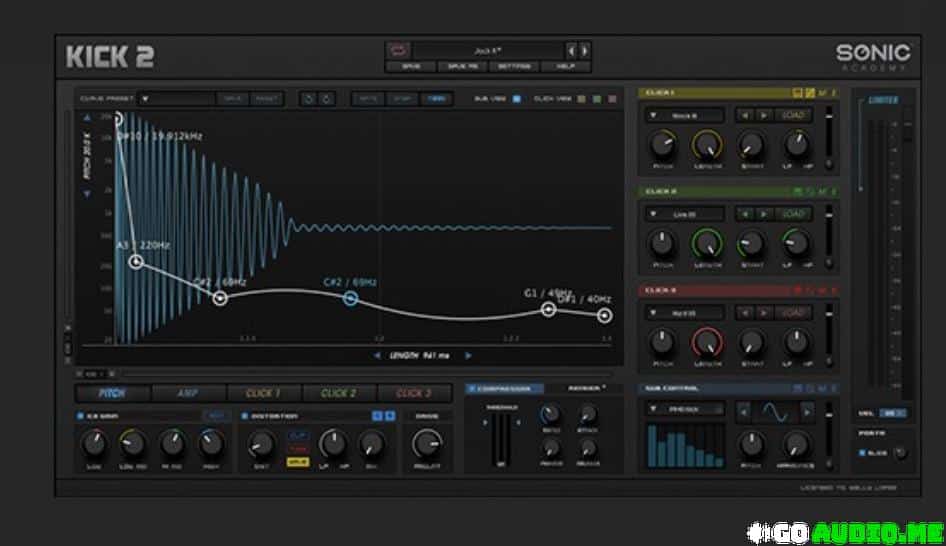Screen dimensions: 946x546
Task: Switch to the Amp tab
Action: (x=188, y=393)
